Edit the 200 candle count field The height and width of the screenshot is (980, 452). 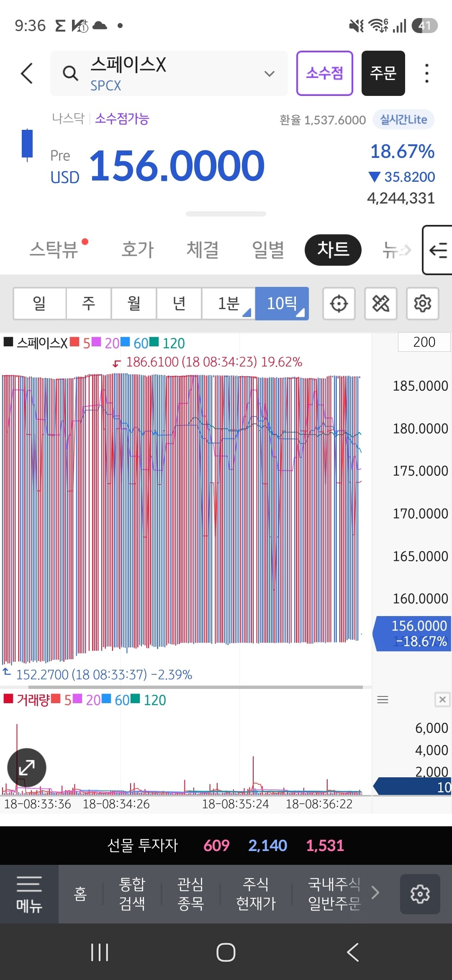point(424,342)
